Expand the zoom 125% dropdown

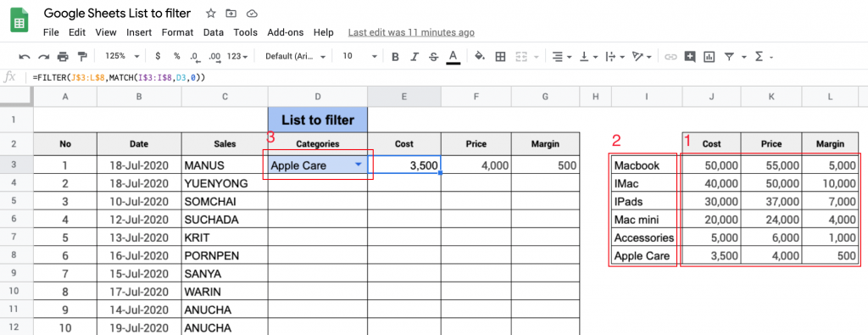coord(120,56)
